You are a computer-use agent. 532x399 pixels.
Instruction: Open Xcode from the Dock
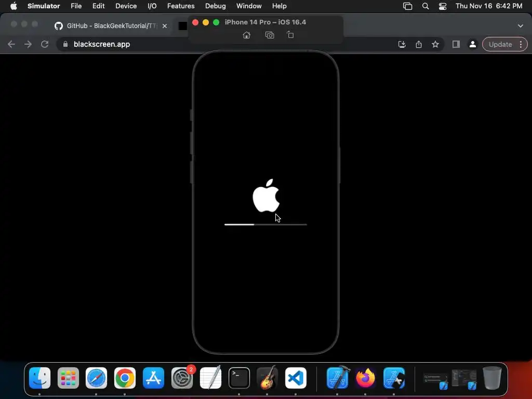(338, 378)
